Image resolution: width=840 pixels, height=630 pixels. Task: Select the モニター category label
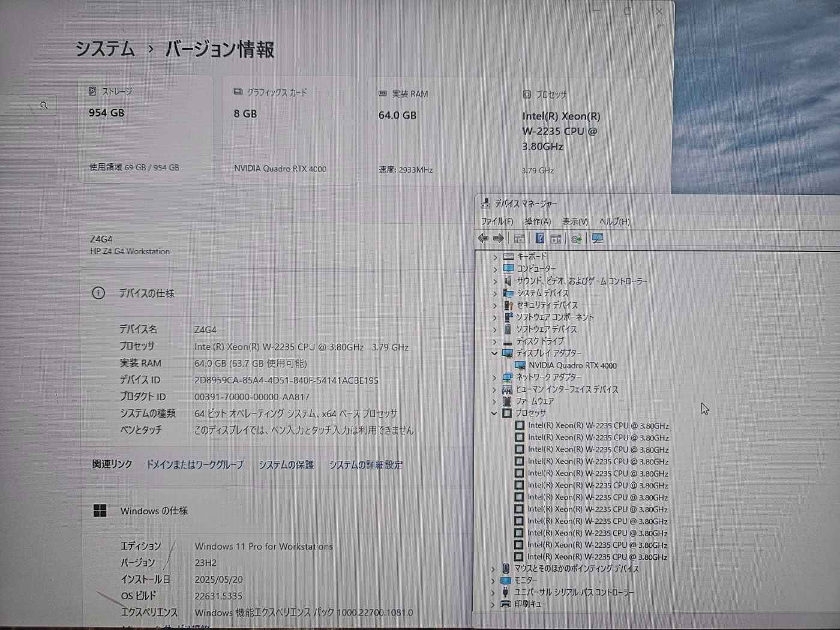526,580
